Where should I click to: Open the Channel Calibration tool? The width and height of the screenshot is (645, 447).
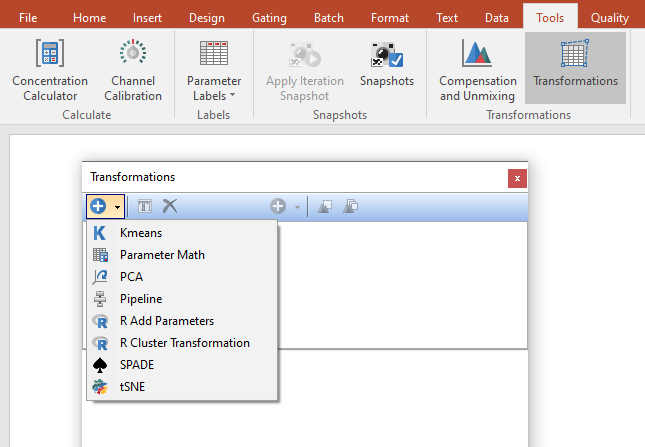pos(133,70)
